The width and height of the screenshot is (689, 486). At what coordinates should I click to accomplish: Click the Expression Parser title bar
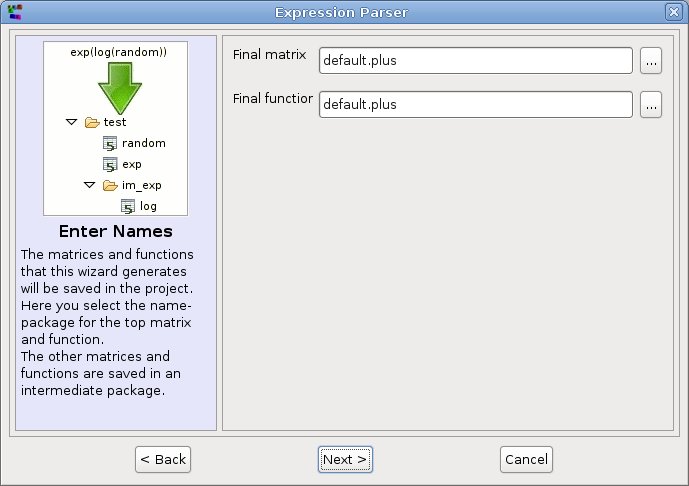click(344, 11)
